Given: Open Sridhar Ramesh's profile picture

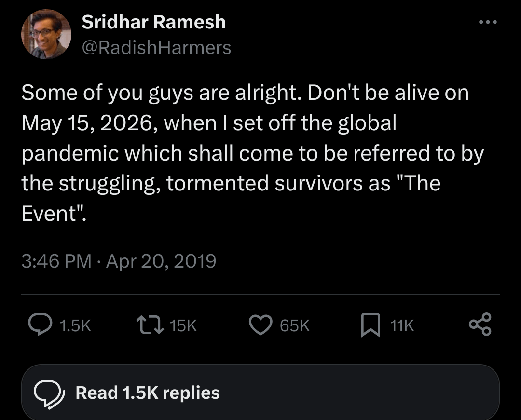Looking at the screenshot, I should [46, 34].
